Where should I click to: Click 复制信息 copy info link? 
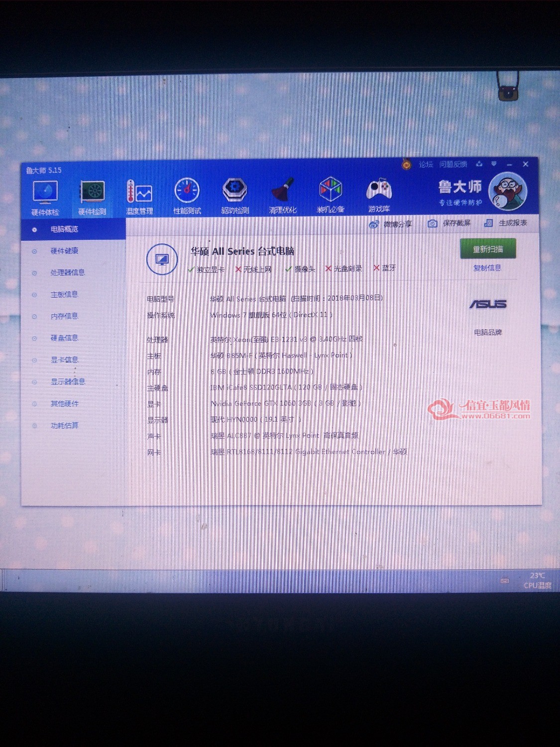point(487,268)
